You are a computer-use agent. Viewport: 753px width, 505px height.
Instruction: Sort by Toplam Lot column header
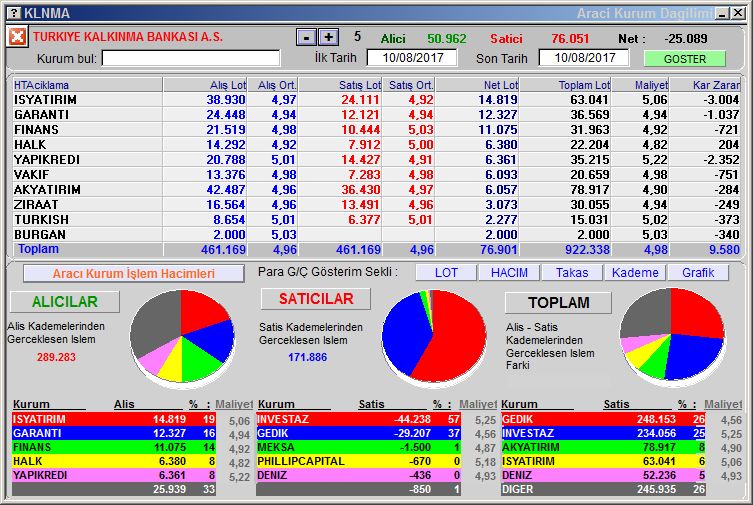click(566, 85)
